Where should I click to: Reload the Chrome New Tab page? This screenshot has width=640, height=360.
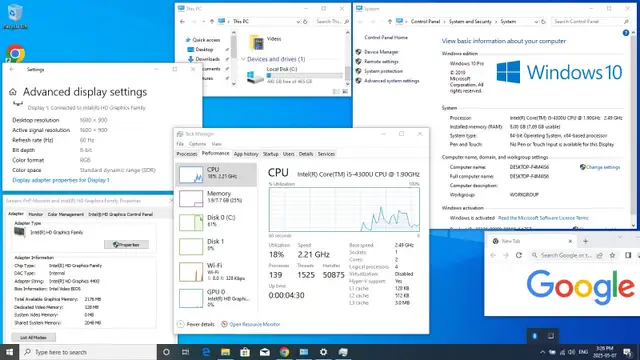[x=519, y=255]
